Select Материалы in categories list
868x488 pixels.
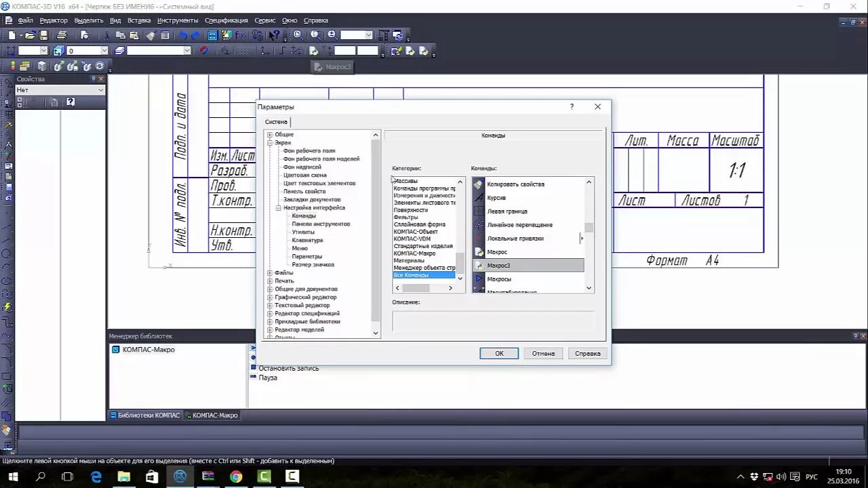(409, 260)
